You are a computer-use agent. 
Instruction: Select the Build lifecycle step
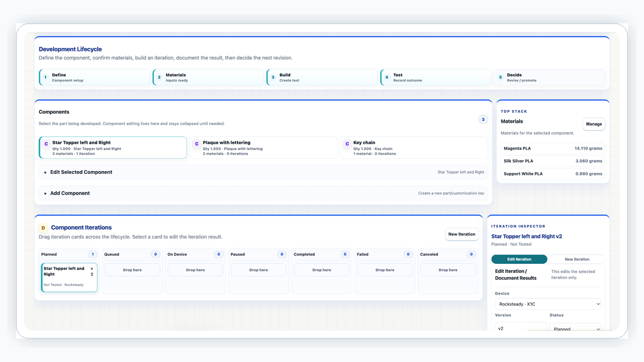[322, 77]
